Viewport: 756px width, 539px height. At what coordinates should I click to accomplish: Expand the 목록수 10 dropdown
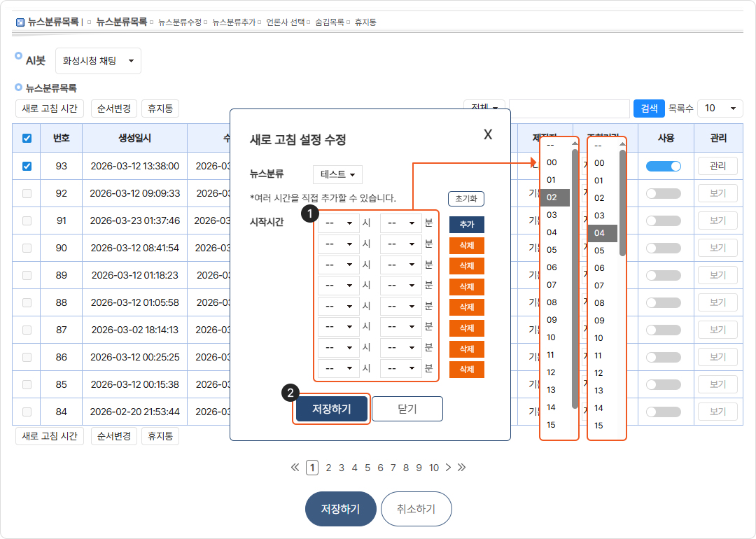coord(720,108)
